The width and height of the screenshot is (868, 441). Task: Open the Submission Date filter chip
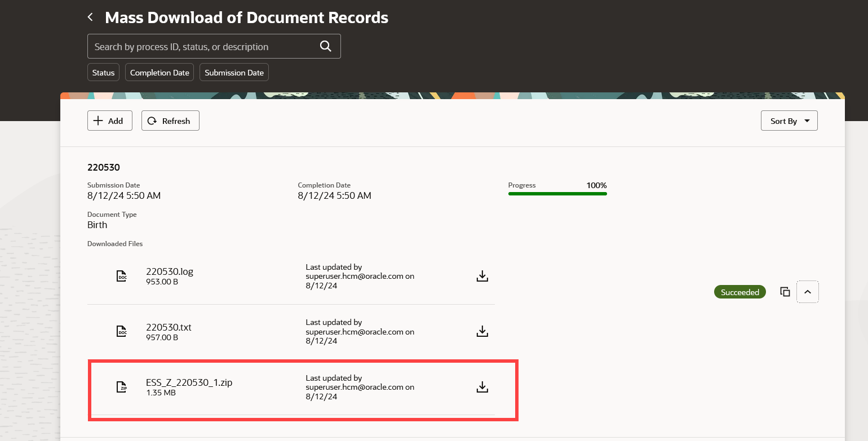234,73
